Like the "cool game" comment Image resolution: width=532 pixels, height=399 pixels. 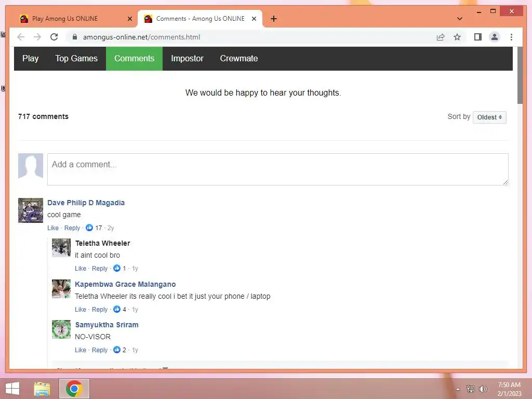coord(53,228)
